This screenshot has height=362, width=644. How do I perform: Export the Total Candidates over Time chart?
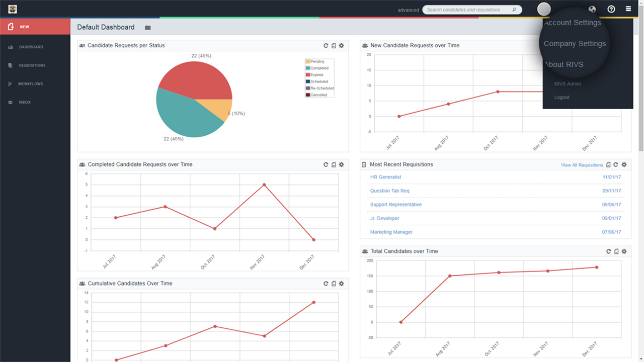tap(616, 251)
